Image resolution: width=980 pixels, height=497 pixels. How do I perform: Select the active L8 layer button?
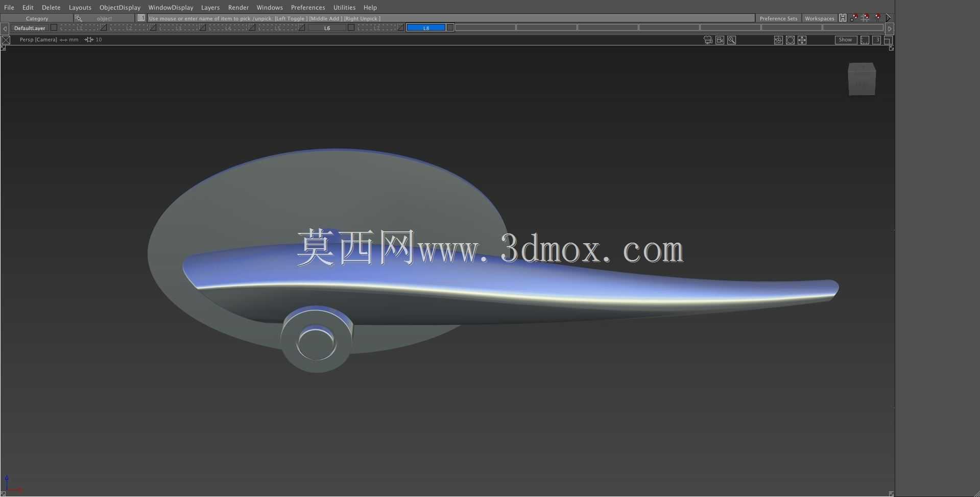[426, 28]
